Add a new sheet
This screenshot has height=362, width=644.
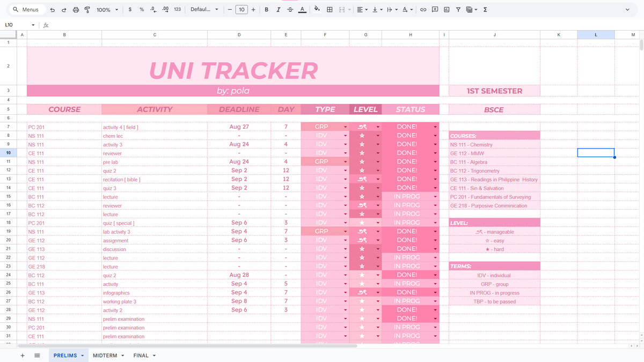(x=22, y=356)
